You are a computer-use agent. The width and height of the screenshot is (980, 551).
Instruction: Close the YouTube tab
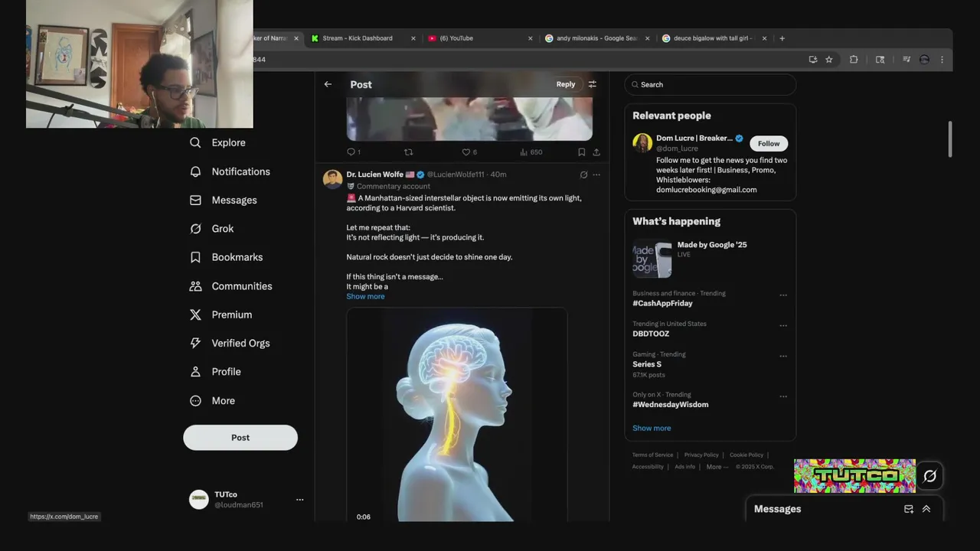click(x=530, y=38)
